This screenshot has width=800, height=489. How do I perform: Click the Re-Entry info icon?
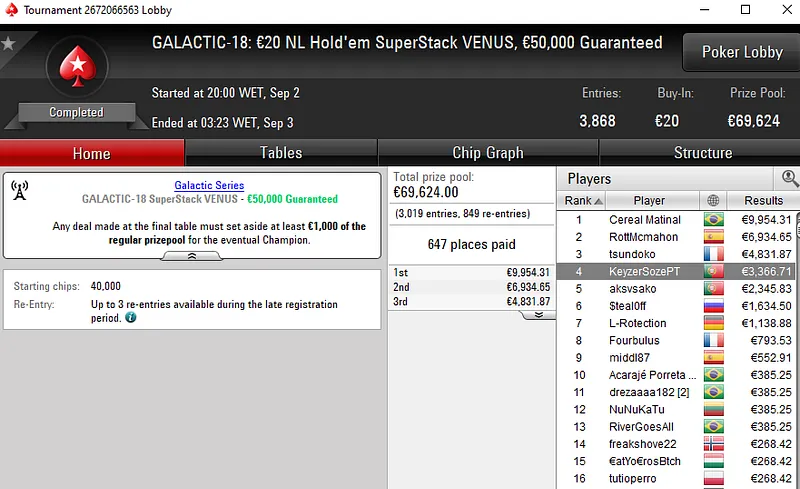click(131, 318)
